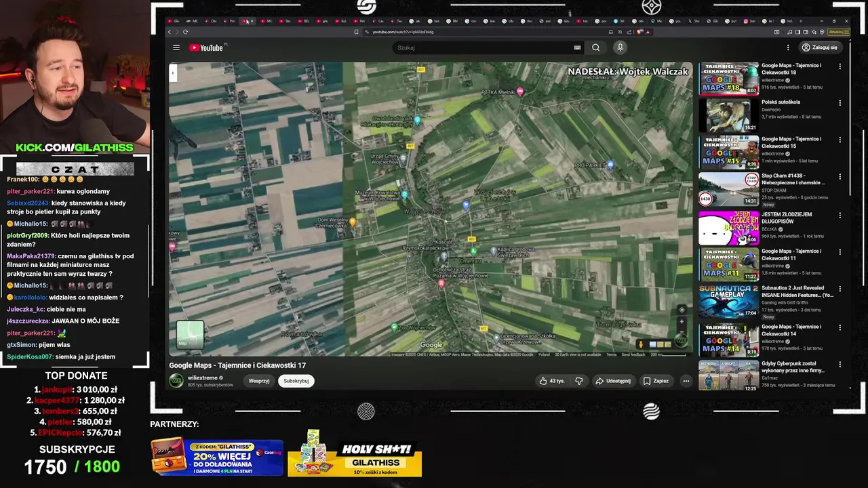
Task: Click Zaloguj się sign-in button
Action: [819, 47]
